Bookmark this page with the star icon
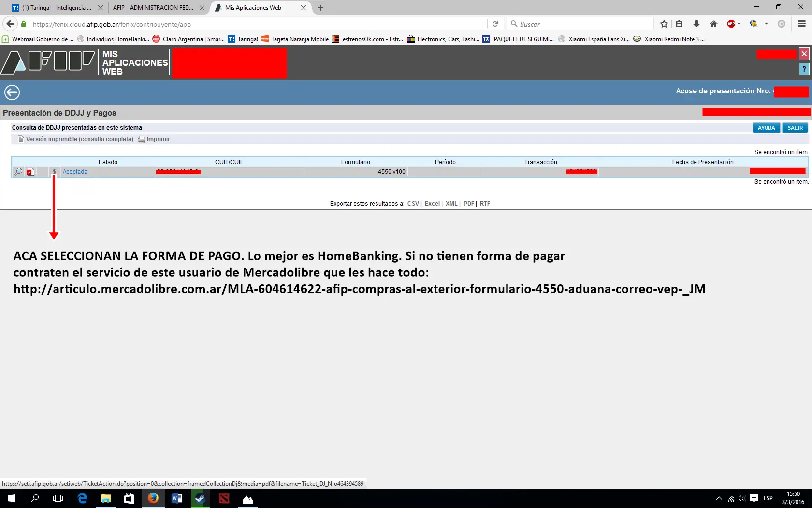Viewport: 812px width, 508px height. pyautogui.click(x=664, y=24)
